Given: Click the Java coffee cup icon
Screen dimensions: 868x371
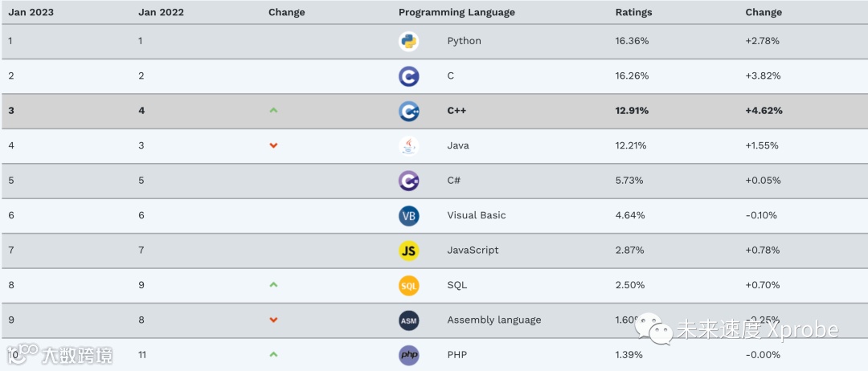Looking at the screenshot, I should point(408,145).
